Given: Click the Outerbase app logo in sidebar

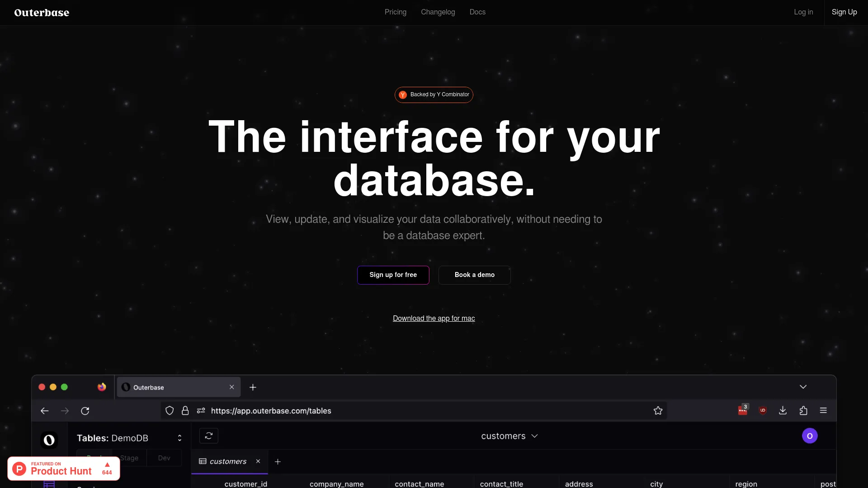Looking at the screenshot, I should click(x=49, y=440).
